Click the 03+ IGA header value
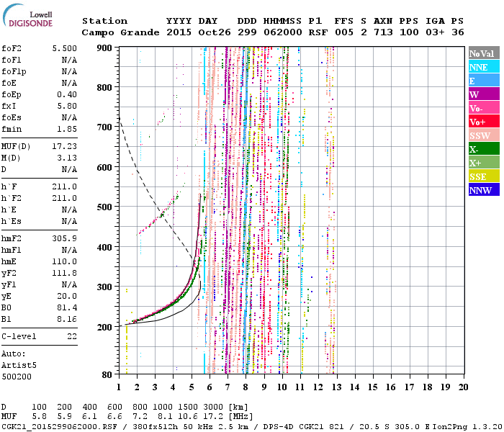504x432 pixels. point(435,32)
